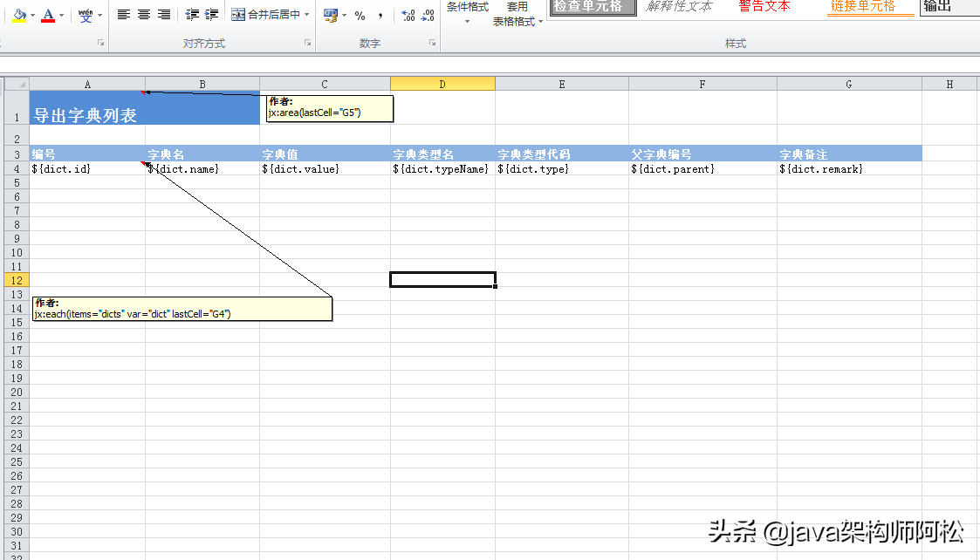Viewport: 980px width, 560px height.
Task: Apply the 解释性文本 cell style
Action: (679, 7)
